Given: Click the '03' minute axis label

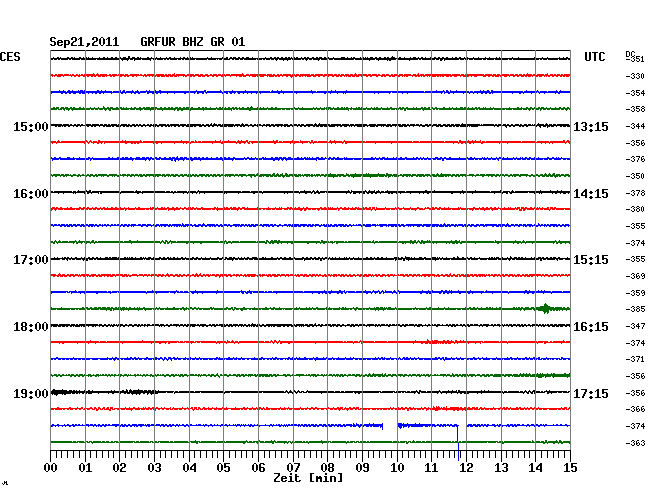Looking at the screenshot, I should 154,468.
